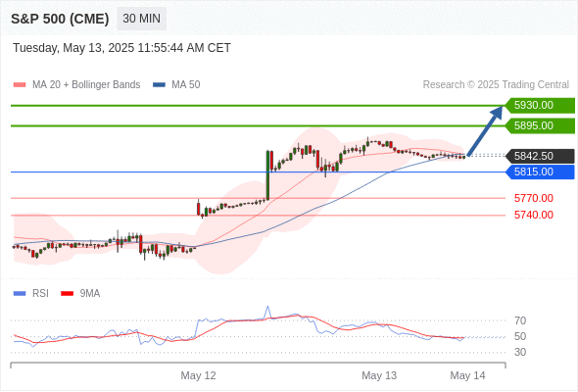This screenshot has height=392, width=578.
Task: Click the 5815.00 blue pivot label
Action: coord(540,171)
